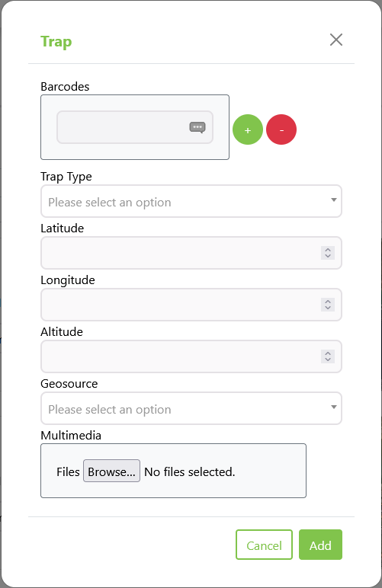Viewport: 382px width, 588px height.
Task: Focus the Barcodes text input
Action: click(x=135, y=127)
